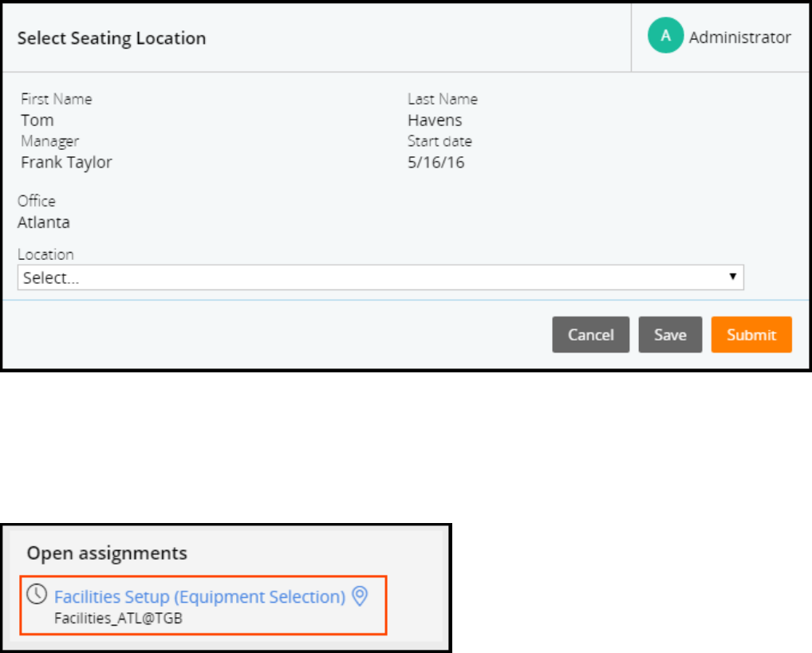Open the Administrator user menu
This screenshot has height=653, width=812.
pyautogui.click(x=739, y=37)
